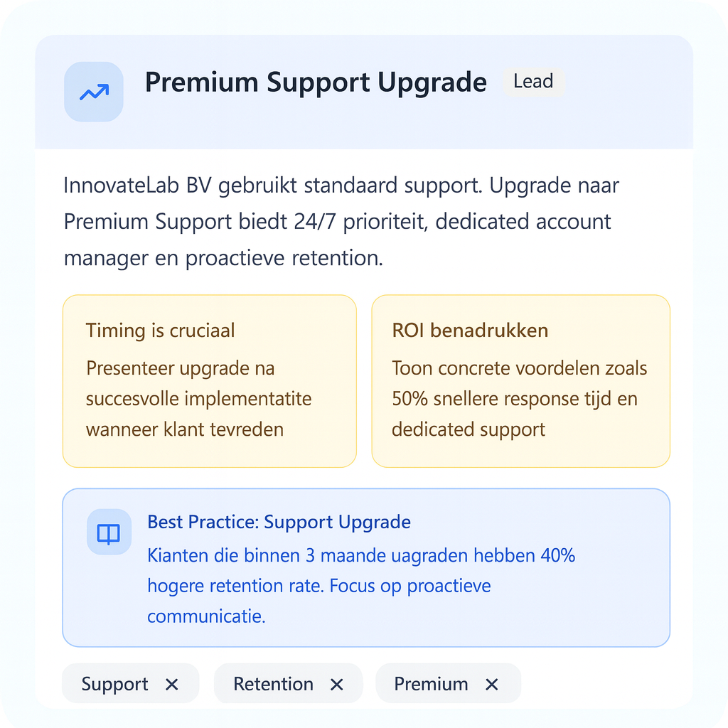The width and height of the screenshot is (728, 728).
Task: Click the Lead status badge
Action: [533, 82]
